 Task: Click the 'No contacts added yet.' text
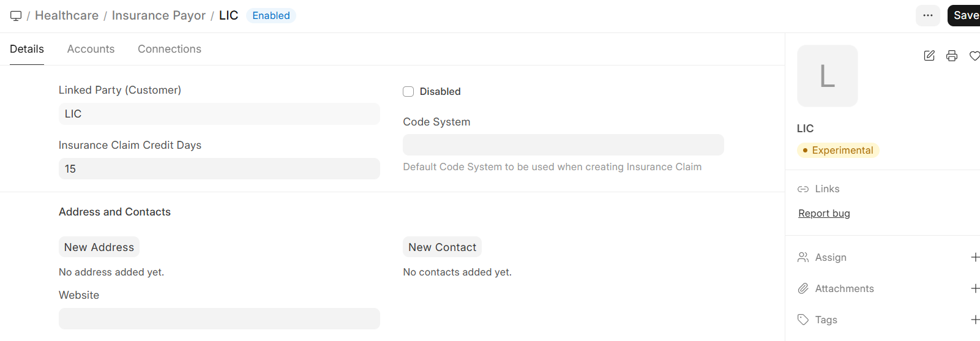tap(457, 272)
